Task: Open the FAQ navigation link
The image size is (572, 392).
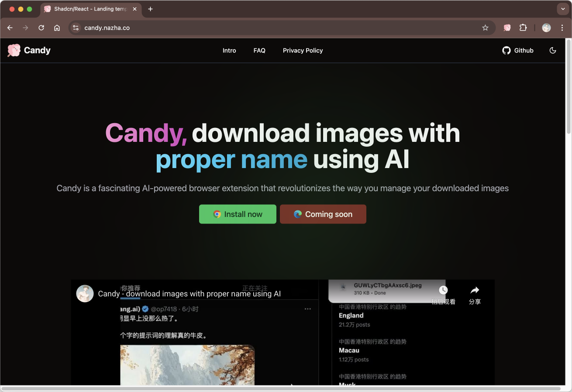Action: click(259, 51)
